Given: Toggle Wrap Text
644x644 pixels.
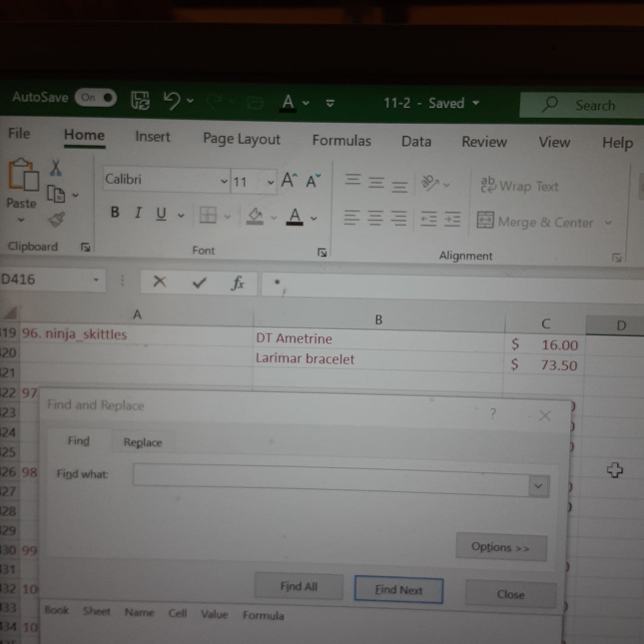Looking at the screenshot, I should point(519,186).
